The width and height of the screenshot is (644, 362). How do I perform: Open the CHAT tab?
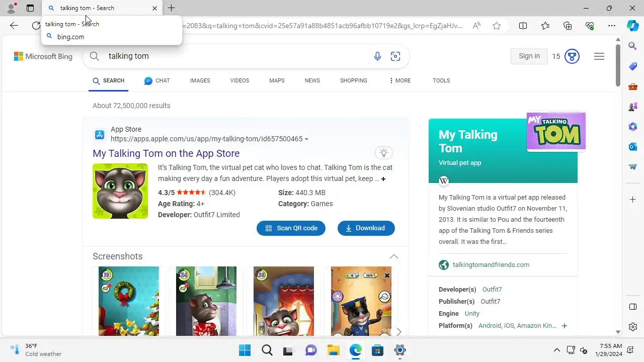click(x=157, y=80)
